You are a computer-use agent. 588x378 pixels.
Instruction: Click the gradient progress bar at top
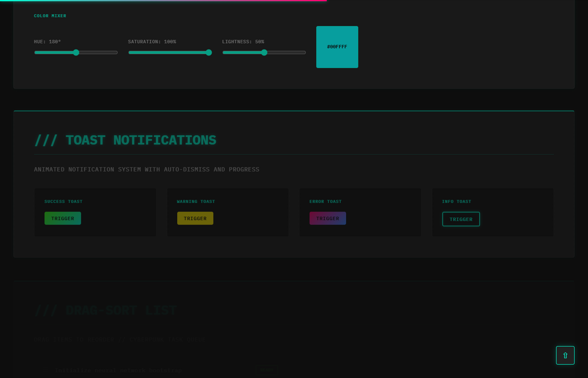pos(163,1)
